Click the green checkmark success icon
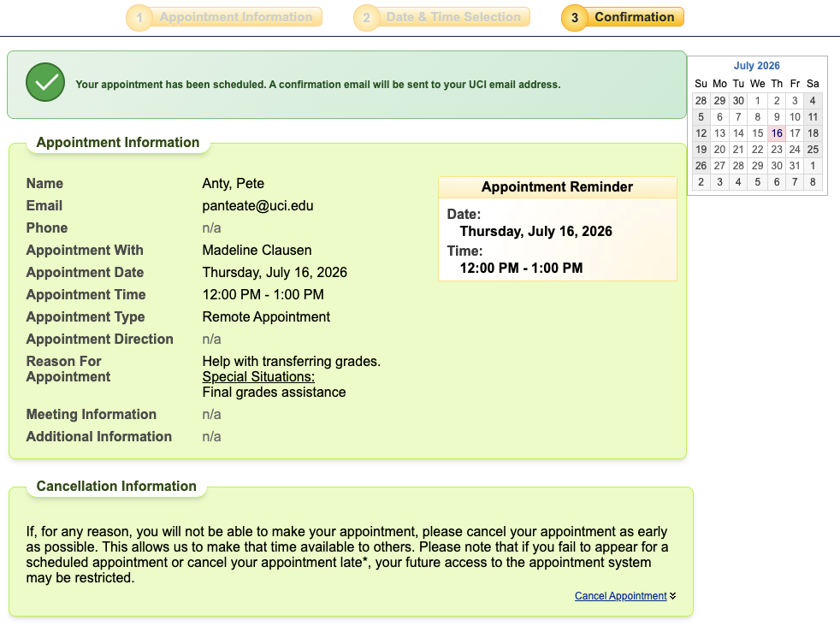Screen dimensions: 840x626 [45, 82]
